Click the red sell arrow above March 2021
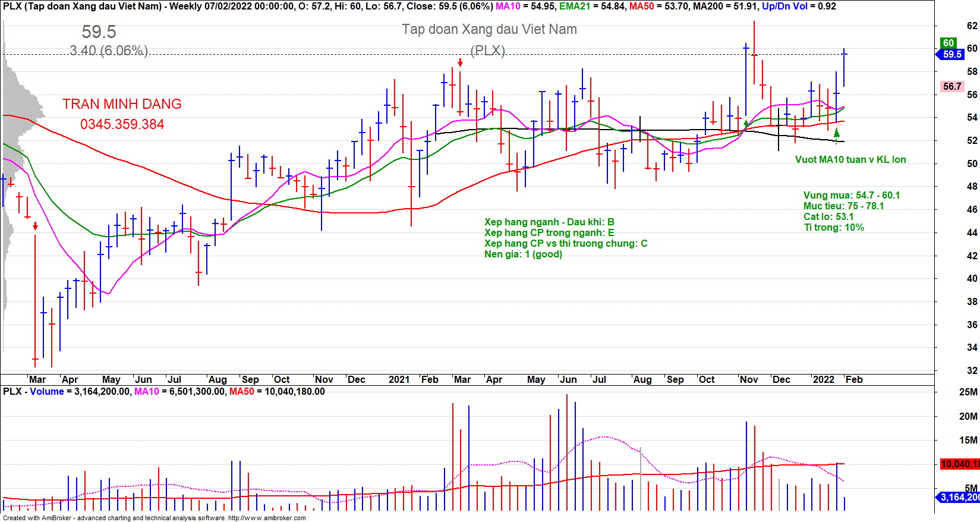The image size is (980, 522). (460, 62)
